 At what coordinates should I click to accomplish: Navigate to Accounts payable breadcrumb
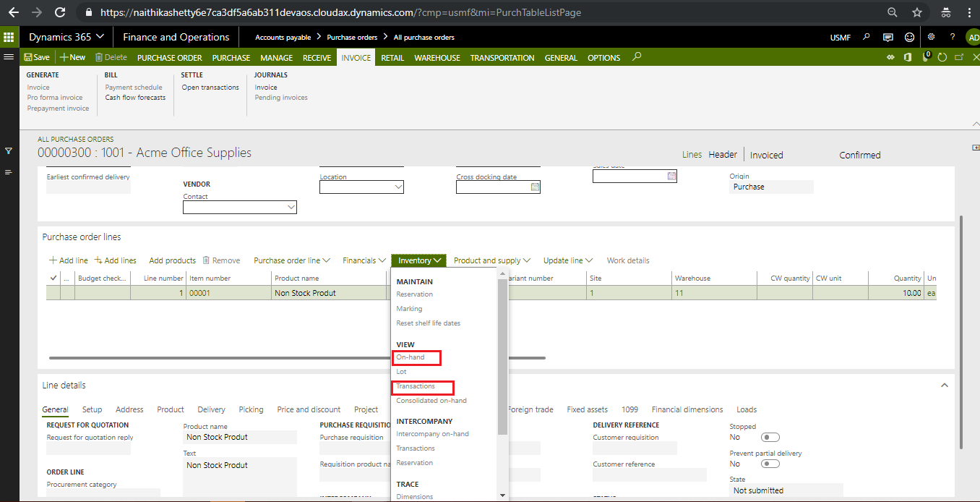(283, 37)
